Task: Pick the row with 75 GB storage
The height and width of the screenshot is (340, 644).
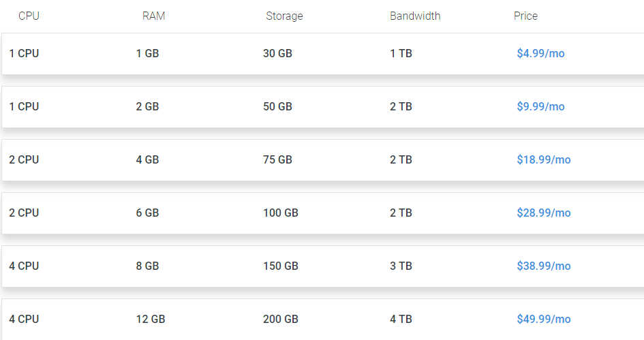Action: point(323,160)
